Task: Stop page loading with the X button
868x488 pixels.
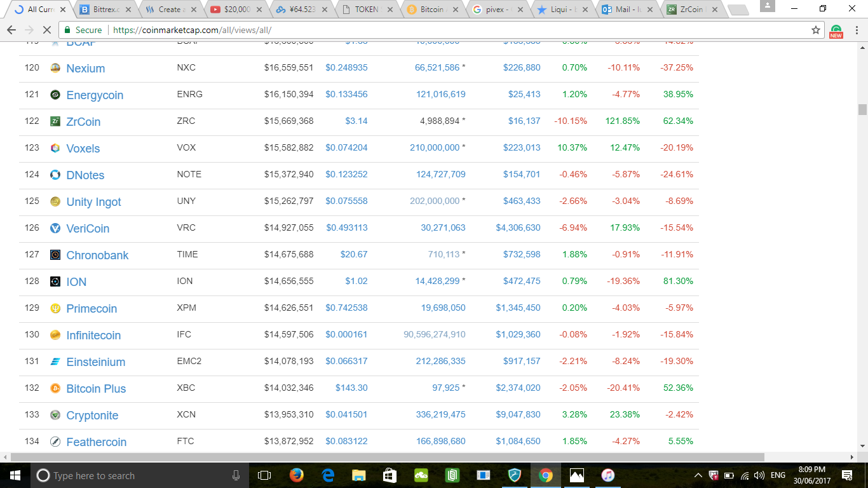Action: (x=48, y=30)
